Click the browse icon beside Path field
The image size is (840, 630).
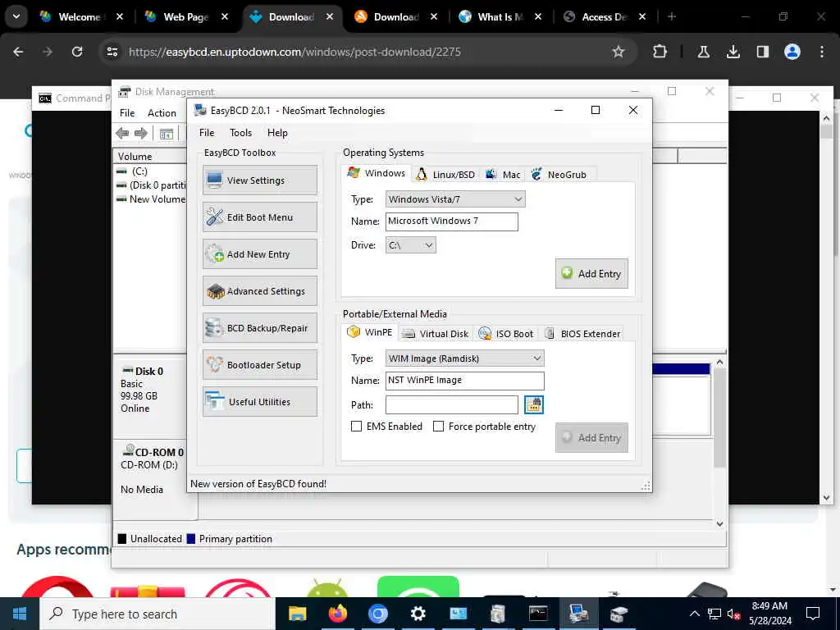533,405
